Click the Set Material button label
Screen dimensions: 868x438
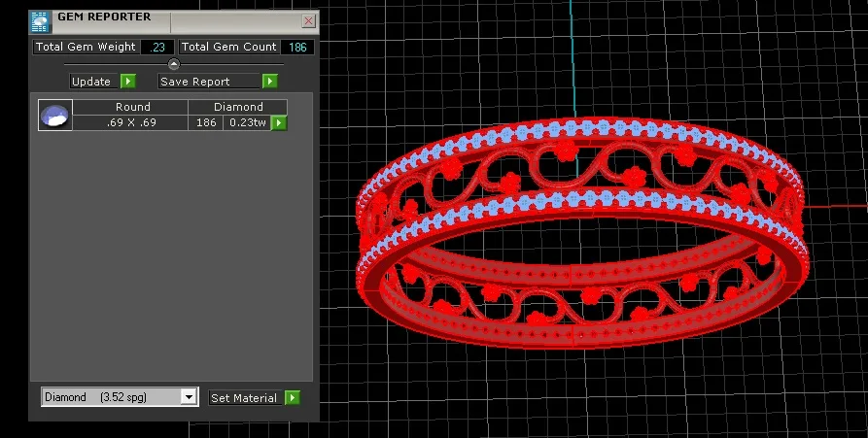tap(246, 397)
